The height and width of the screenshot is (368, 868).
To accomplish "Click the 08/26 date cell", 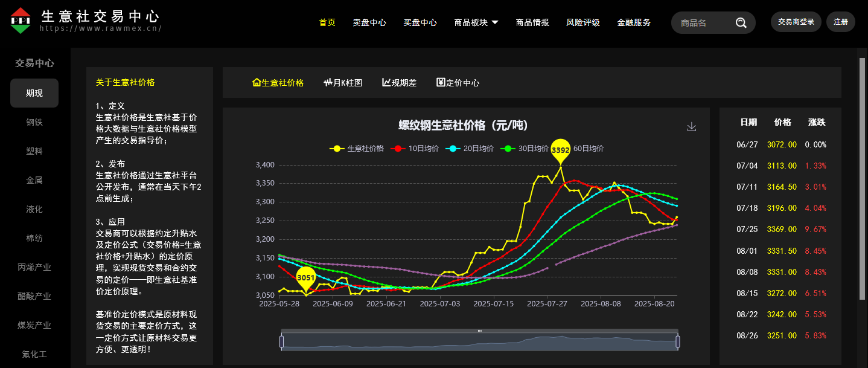I will [x=747, y=335].
